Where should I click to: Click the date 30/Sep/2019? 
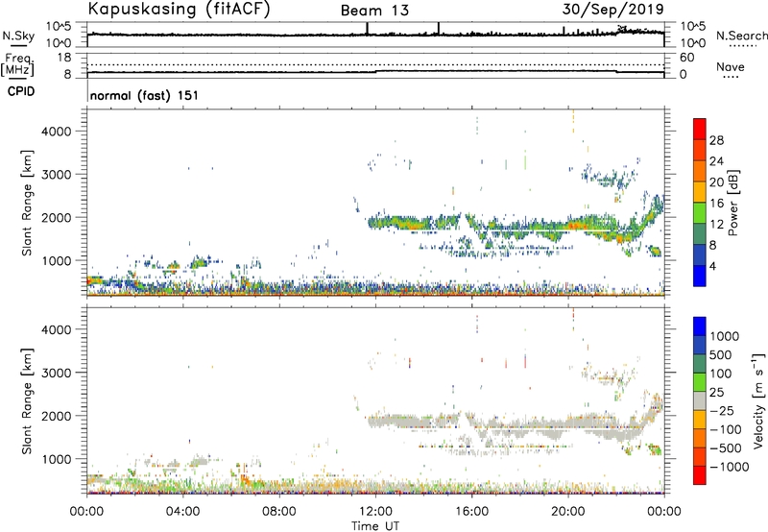point(612,10)
